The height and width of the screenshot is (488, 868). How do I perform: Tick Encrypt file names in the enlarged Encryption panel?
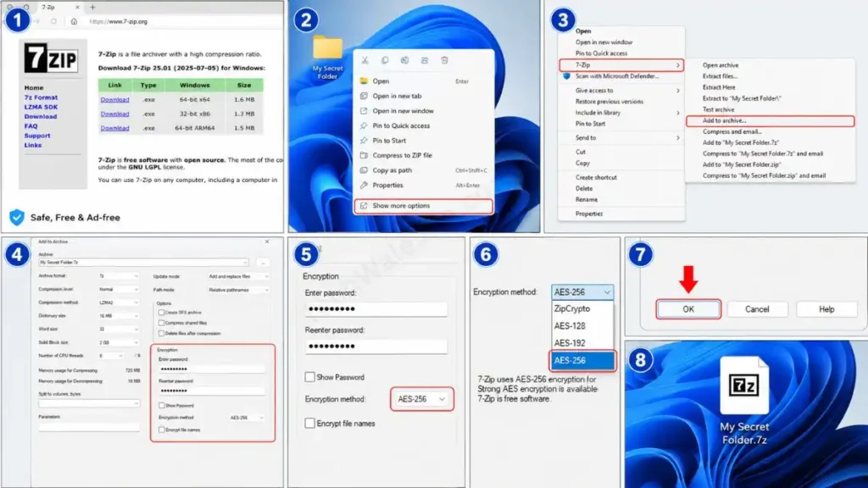[310, 424]
